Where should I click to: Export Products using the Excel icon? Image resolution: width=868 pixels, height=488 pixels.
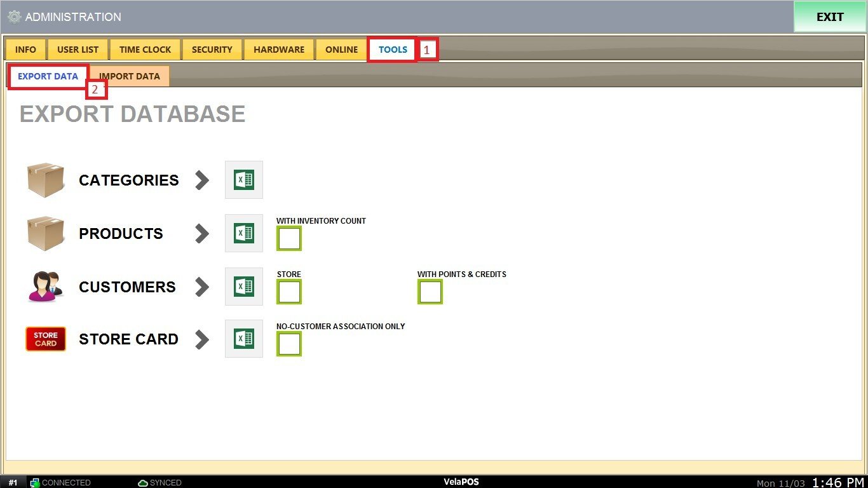click(x=244, y=233)
